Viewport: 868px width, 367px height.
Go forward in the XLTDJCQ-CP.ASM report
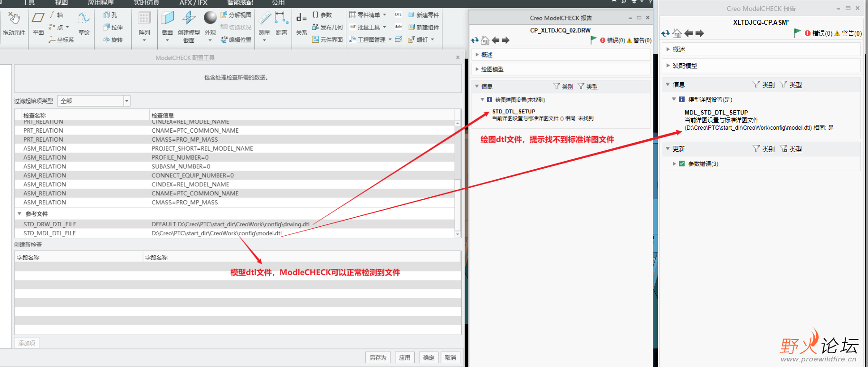pyautogui.click(x=699, y=33)
